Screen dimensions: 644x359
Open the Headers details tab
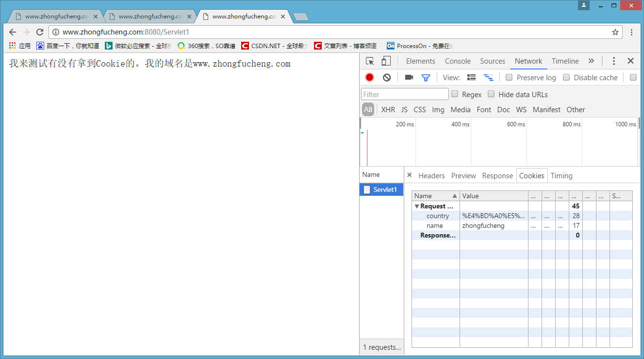[431, 176]
